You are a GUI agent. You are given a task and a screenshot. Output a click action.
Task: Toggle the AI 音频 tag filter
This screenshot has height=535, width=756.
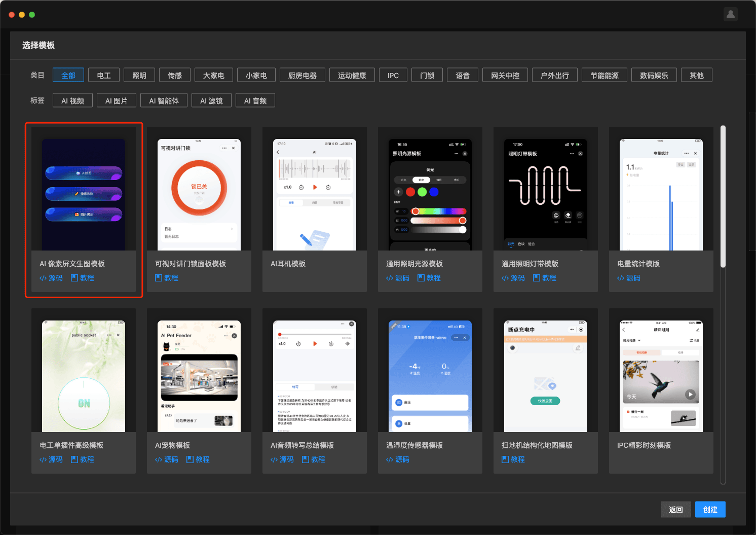[x=255, y=100]
